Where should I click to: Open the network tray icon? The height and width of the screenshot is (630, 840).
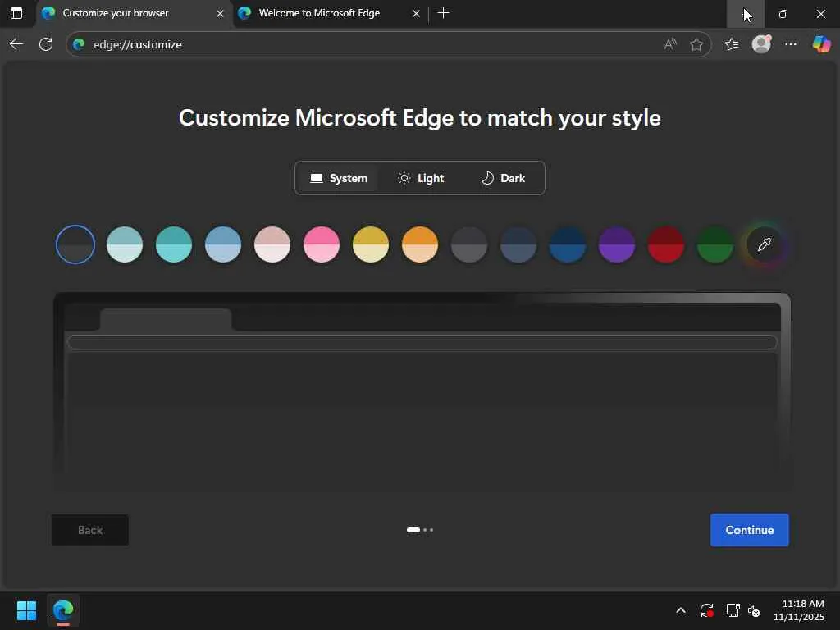(x=733, y=610)
